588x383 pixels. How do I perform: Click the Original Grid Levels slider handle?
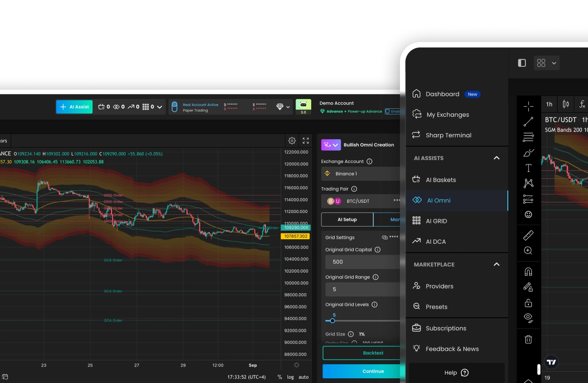point(332,321)
